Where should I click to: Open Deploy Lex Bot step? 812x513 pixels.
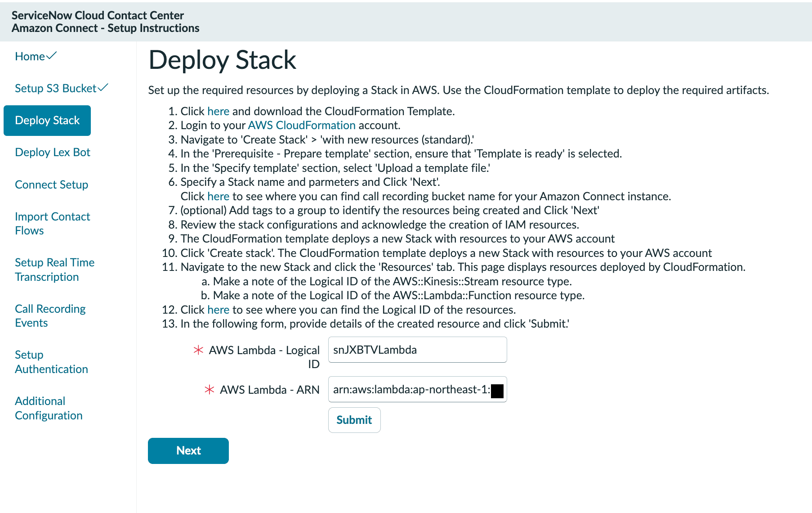53,152
